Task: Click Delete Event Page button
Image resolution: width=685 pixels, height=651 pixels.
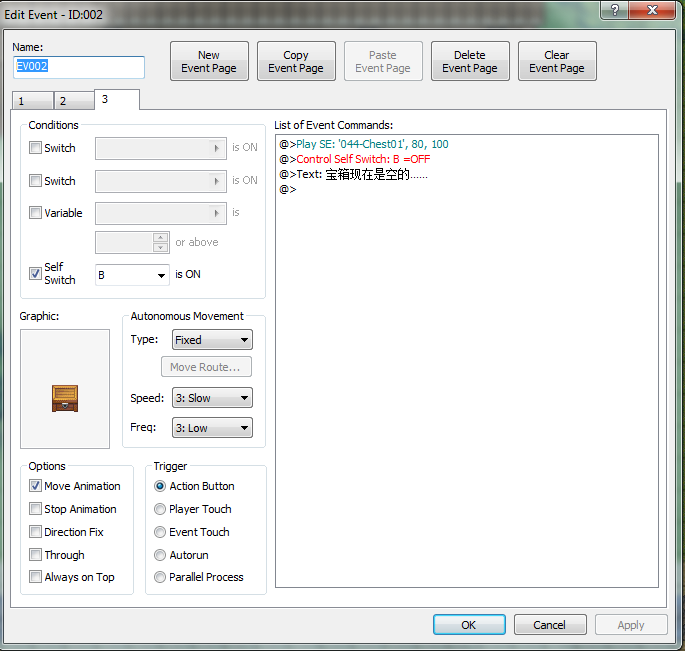Action: (x=470, y=61)
